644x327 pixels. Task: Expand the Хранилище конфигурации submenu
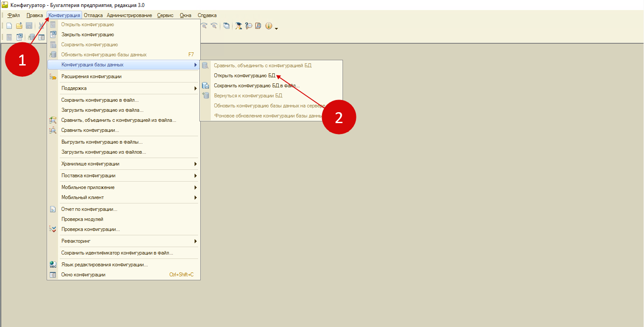(124, 164)
